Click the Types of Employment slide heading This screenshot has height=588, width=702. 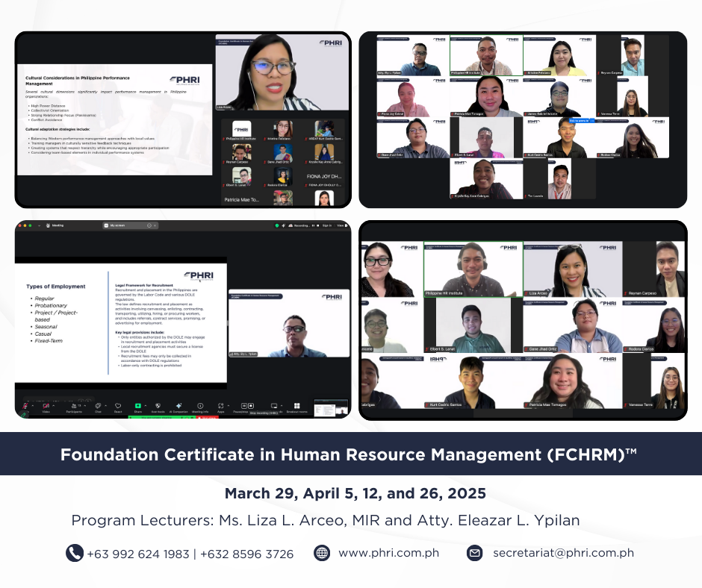56,287
